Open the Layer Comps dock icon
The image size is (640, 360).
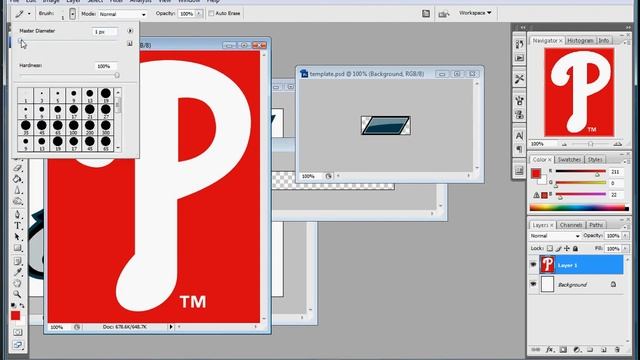click(x=519, y=171)
